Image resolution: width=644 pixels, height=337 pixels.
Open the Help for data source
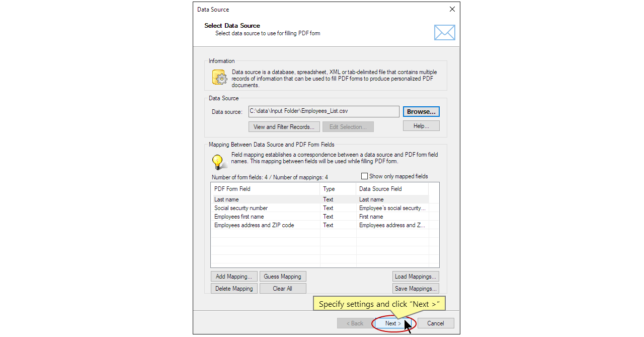[421, 126]
